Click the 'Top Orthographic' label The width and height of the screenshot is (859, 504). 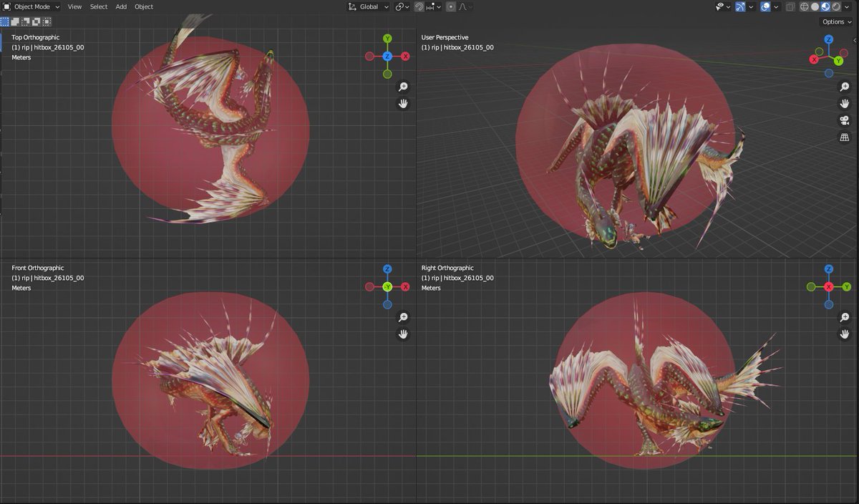click(36, 37)
